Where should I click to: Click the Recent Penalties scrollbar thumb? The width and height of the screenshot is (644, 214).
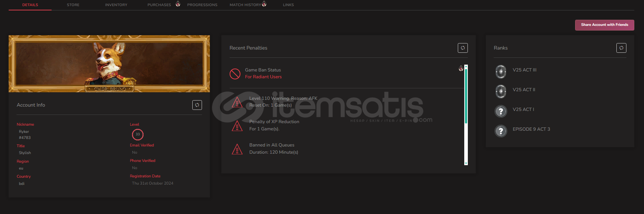click(466, 96)
